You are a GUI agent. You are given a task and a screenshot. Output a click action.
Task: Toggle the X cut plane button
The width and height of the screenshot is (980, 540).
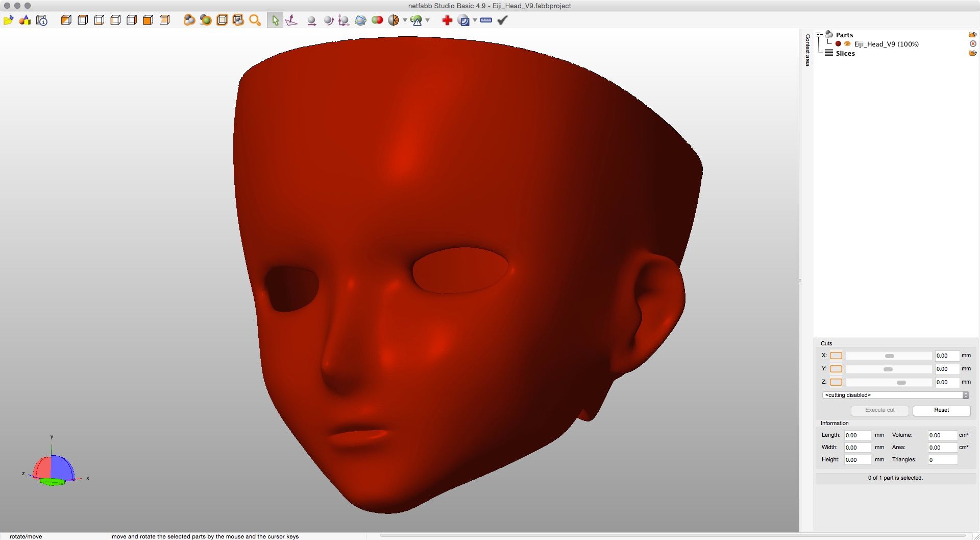[836, 356]
